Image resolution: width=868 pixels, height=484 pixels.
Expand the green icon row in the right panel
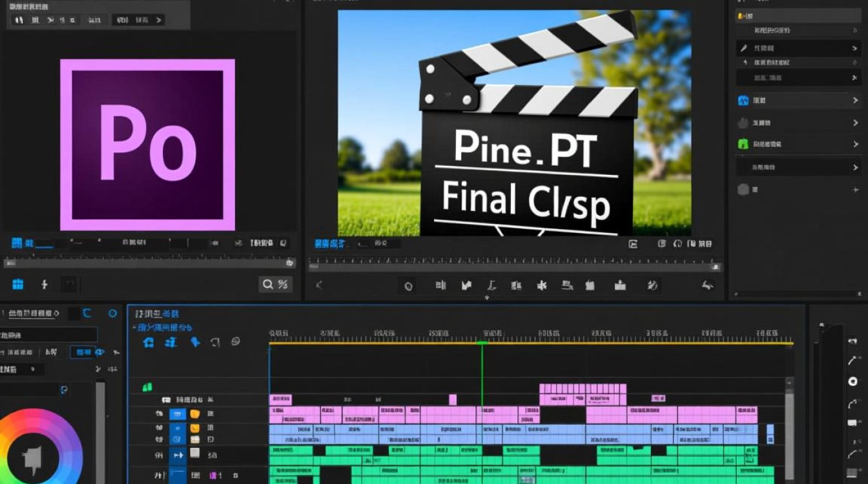tap(856, 144)
